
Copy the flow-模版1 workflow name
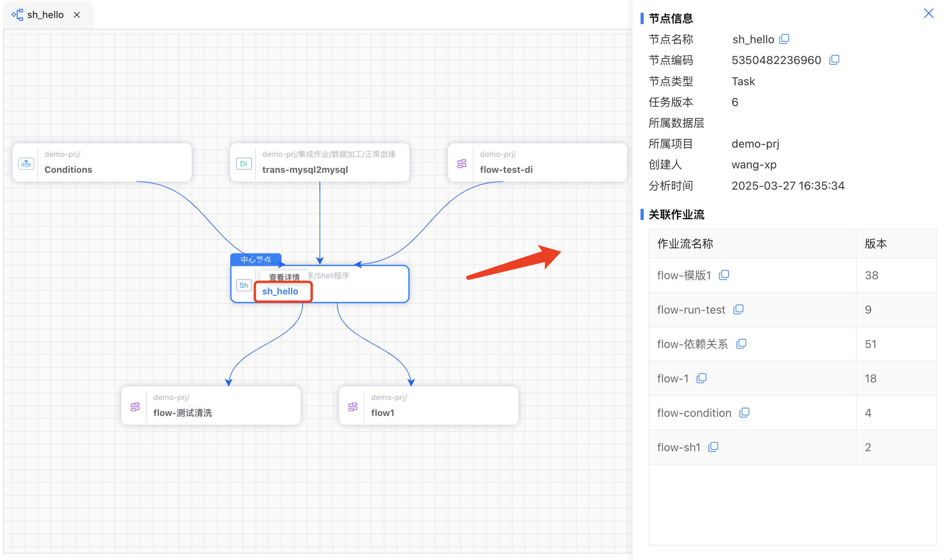point(724,275)
